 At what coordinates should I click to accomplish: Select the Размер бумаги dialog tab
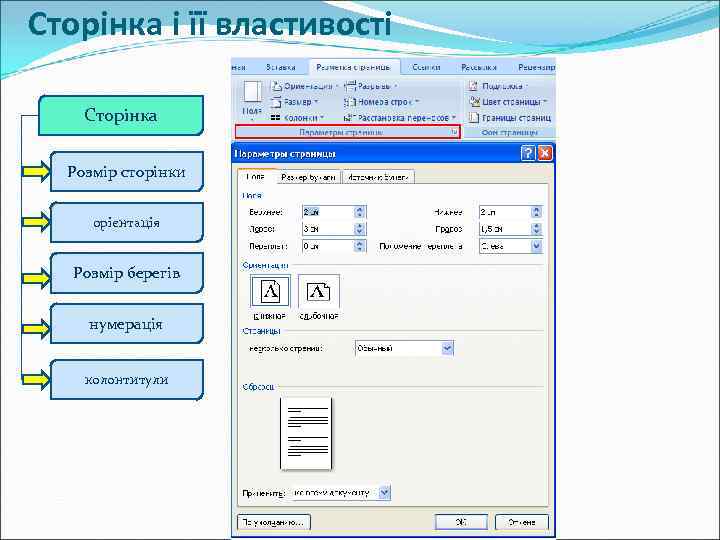(x=308, y=177)
